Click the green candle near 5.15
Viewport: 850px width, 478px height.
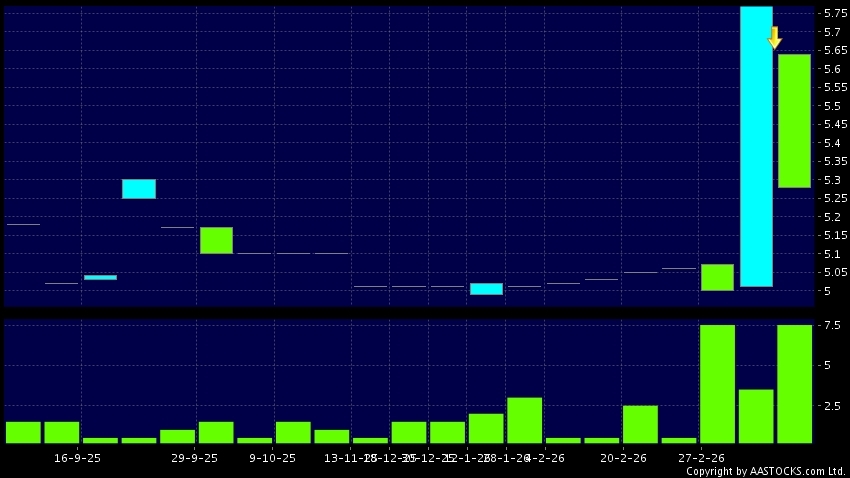(x=216, y=240)
